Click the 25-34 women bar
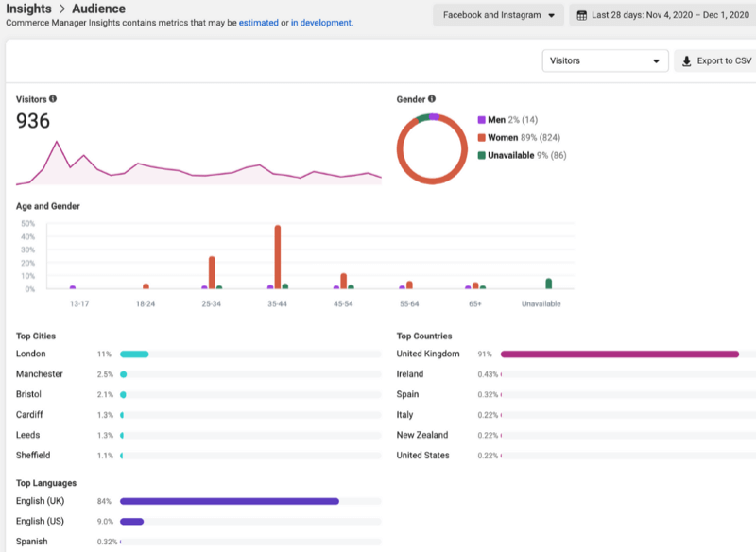756x552 pixels. [x=212, y=273]
